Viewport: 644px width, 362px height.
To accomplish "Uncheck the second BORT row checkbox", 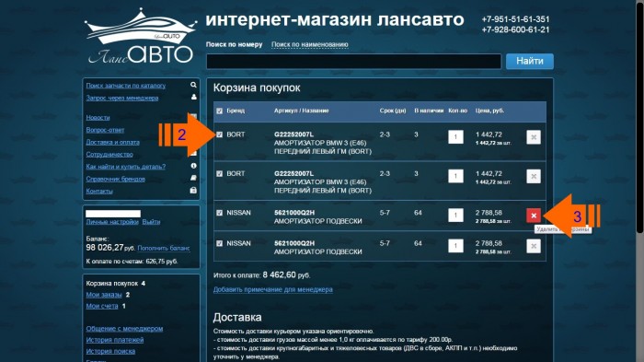I will (219, 173).
